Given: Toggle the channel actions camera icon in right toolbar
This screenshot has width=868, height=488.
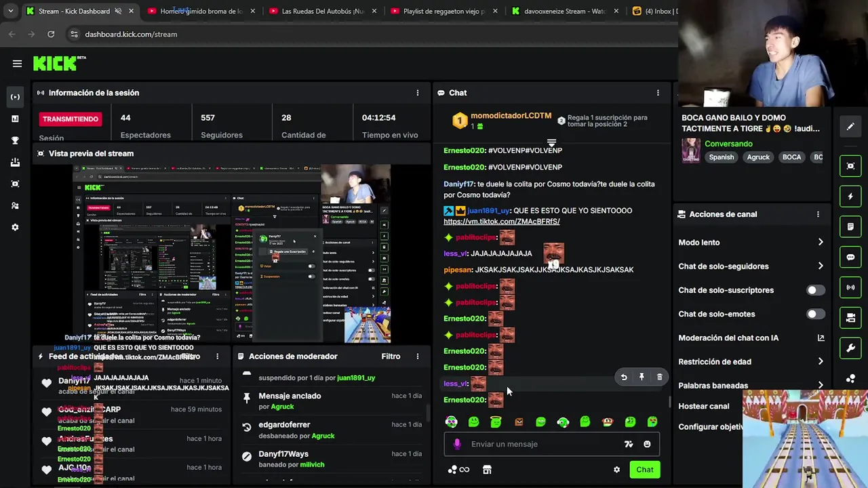Looking at the screenshot, I should 850,318.
